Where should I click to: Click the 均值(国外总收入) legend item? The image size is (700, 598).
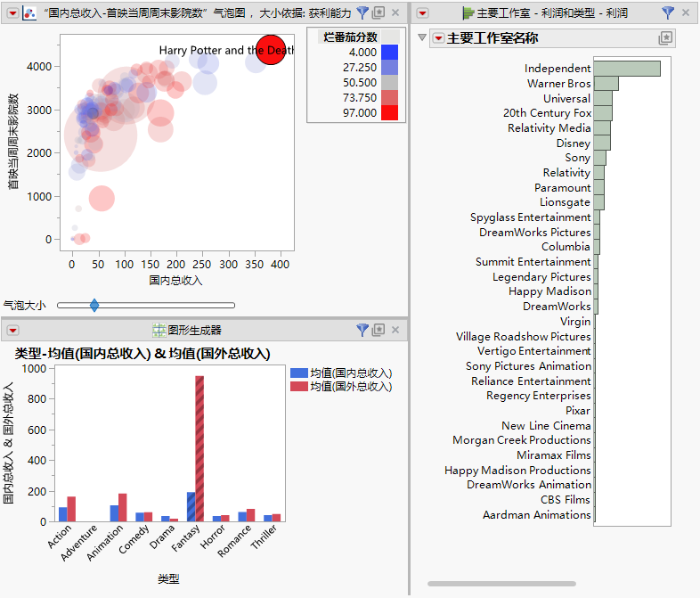tap(341, 386)
